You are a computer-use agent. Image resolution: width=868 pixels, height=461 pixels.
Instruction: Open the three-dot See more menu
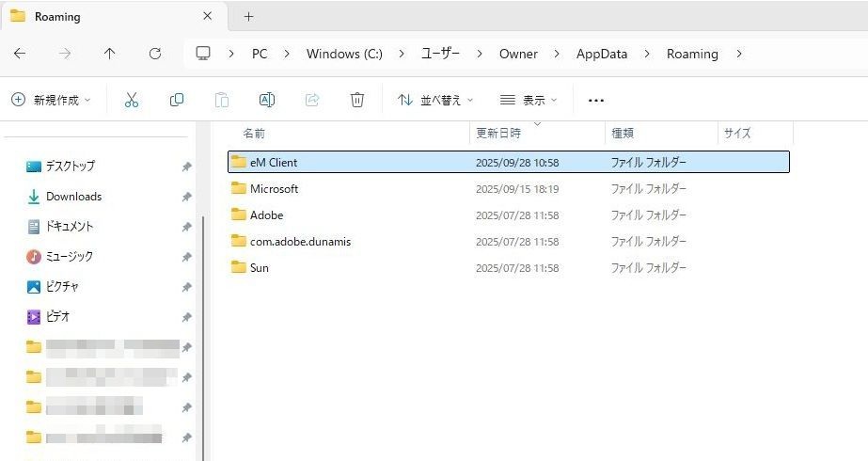point(595,100)
